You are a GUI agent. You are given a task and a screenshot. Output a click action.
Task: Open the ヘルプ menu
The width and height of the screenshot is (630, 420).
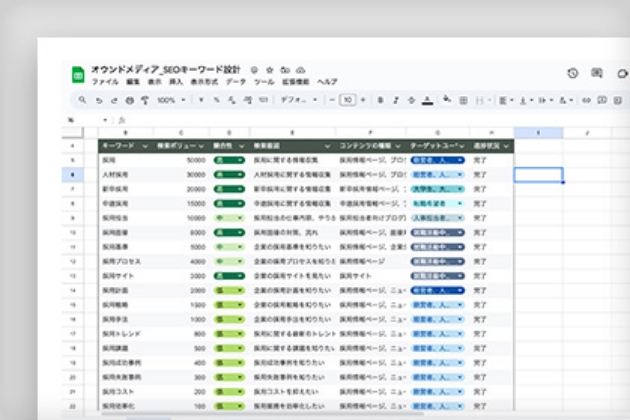(327, 82)
